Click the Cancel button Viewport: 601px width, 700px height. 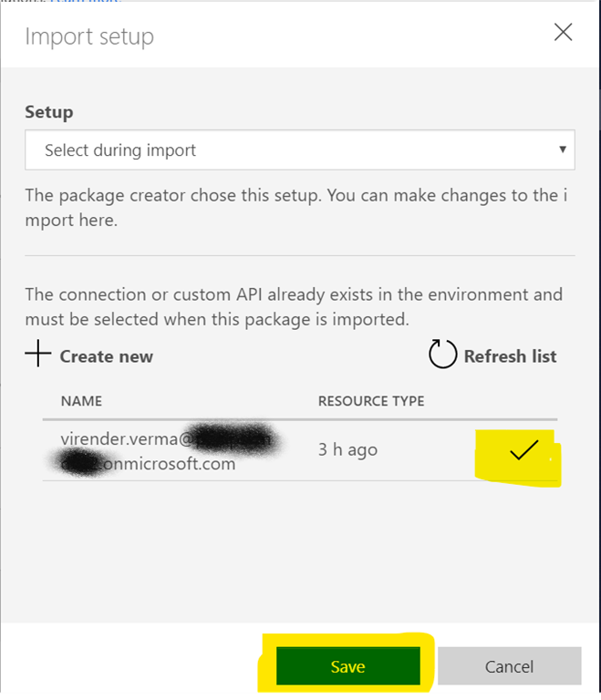click(x=509, y=666)
